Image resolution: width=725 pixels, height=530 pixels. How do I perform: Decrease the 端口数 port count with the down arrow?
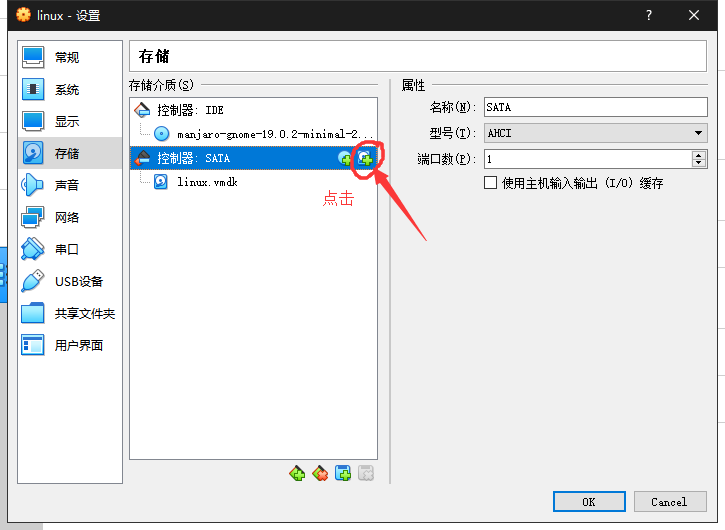click(698, 163)
